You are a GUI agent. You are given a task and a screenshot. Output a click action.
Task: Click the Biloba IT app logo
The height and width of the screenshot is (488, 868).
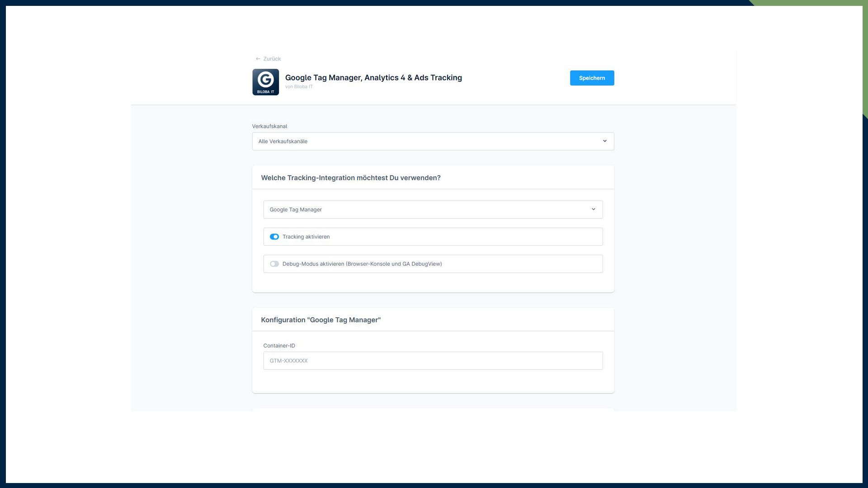pyautogui.click(x=265, y=82)
